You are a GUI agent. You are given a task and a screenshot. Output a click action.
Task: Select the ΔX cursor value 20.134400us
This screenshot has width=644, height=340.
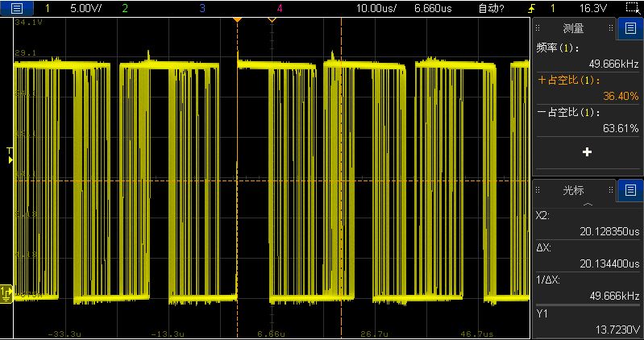[609, 263]
